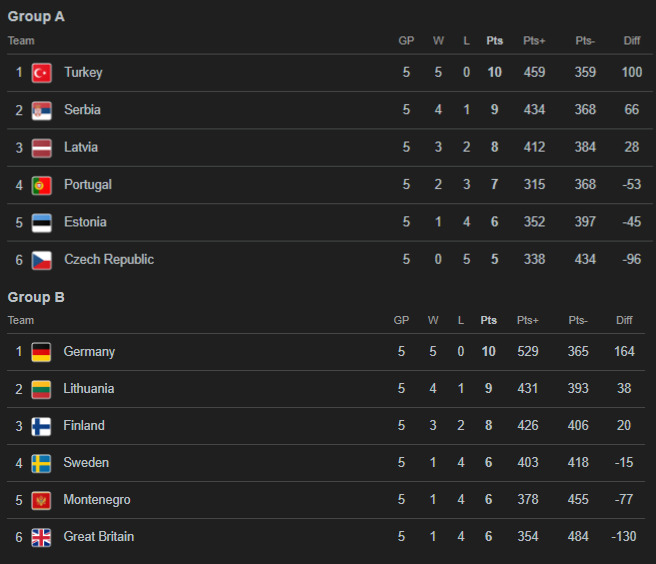Click Group B Pts+ column header
Viewport: 656px width, 564px height.
click(527, 321)
